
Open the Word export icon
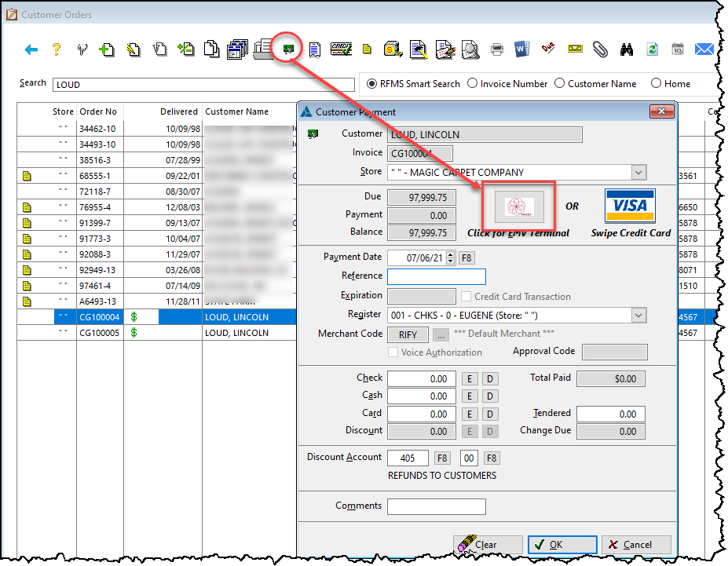pyautogui.click(x=522, y=49)
